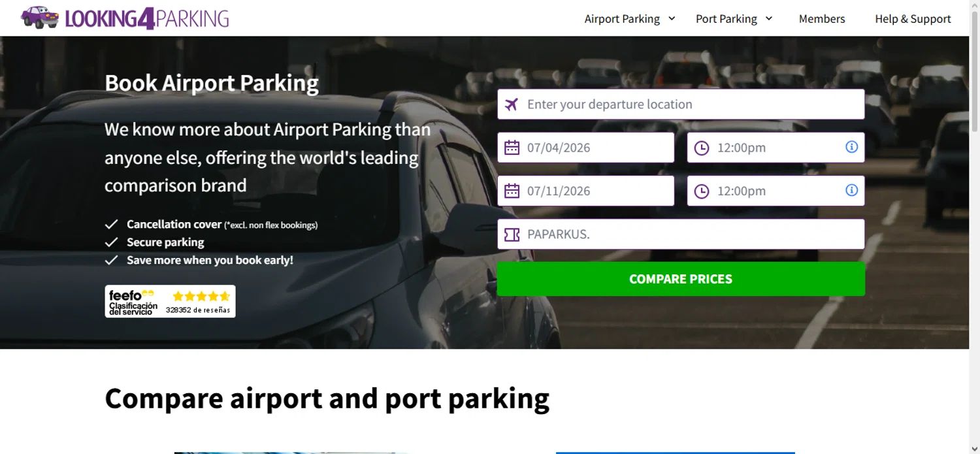Viewport: 980px width, 454px height.
Task: Click the info icon on second time row
Action: [x=851, y=190]
